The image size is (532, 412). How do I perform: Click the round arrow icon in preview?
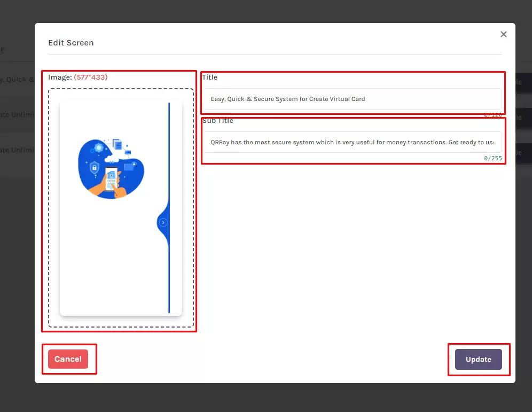coord(163,222)
